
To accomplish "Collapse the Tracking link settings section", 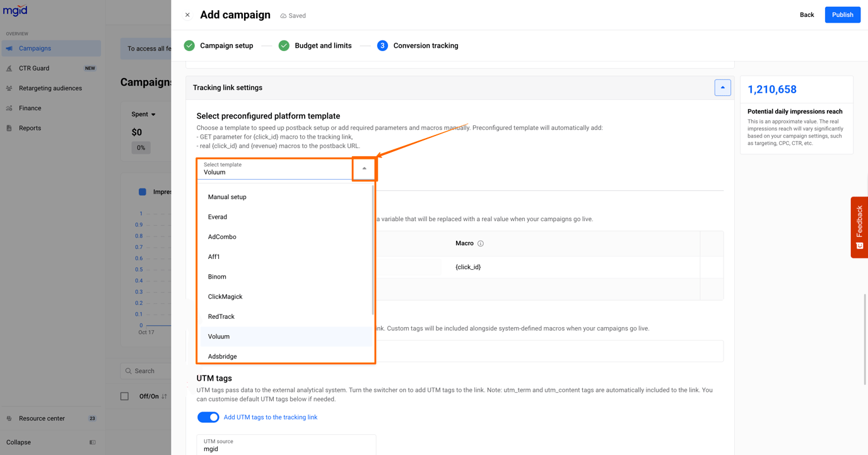I will [722, 87].
